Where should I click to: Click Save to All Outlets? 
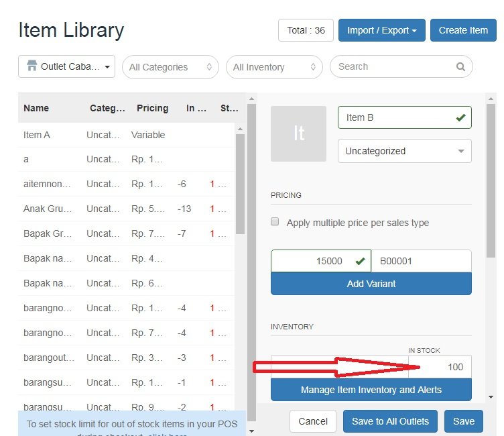click(390, 421)
